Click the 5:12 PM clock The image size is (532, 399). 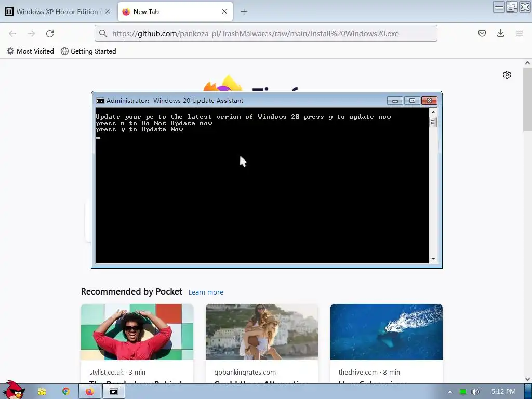click(x=503, y=392)
